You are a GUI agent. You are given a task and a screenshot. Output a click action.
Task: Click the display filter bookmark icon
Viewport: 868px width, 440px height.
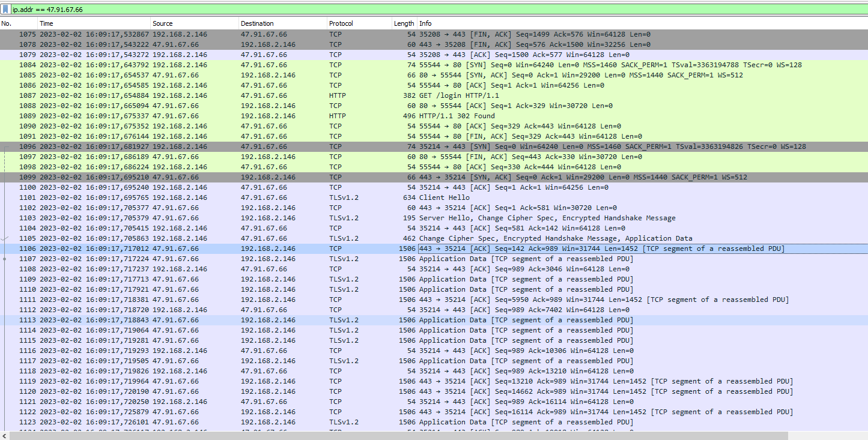coord(6,10)
